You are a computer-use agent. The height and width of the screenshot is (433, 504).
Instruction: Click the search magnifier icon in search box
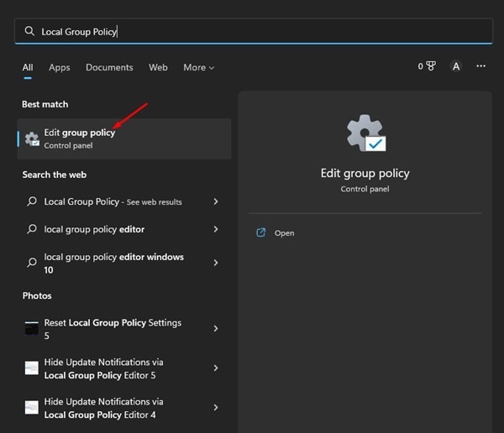29,32
